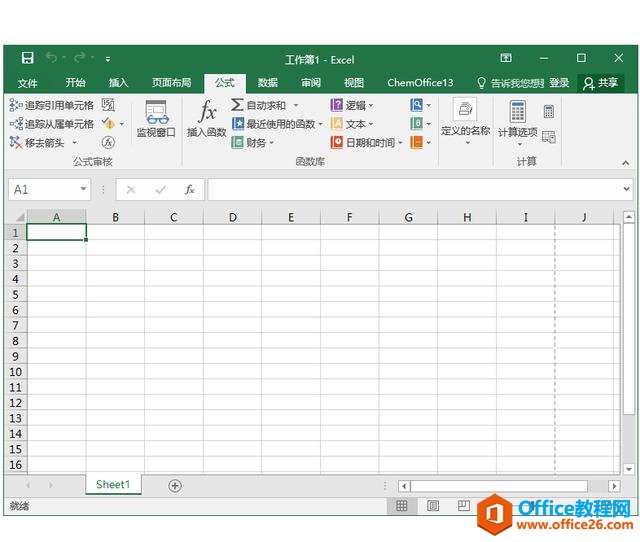Open 最近使用的函数 dropdown

(277, 124)
